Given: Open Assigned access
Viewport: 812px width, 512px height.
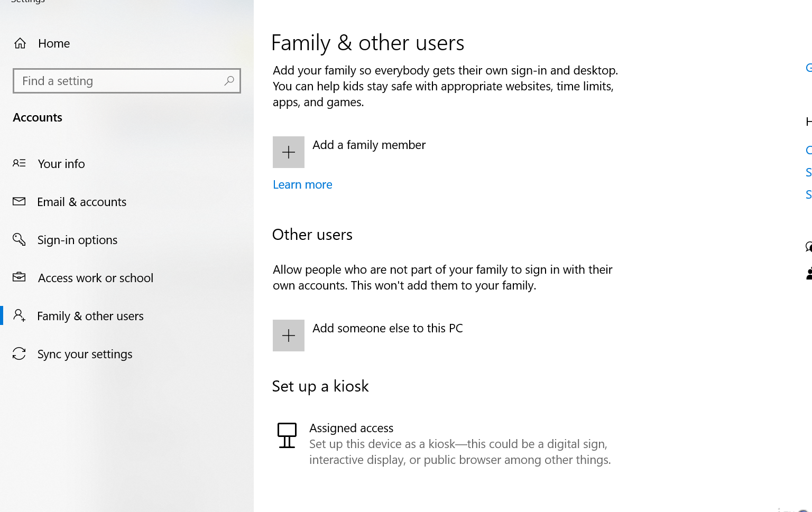Looking at the screenshot, I should [352, 428].
